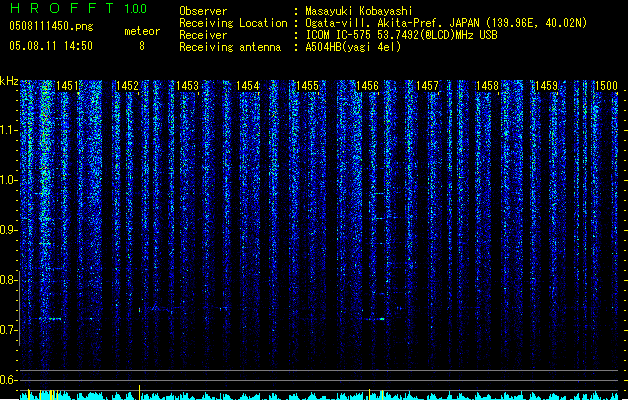Click the 1451 time marker
This screenshot has width=629, height=400.
(x=67, y=86)
